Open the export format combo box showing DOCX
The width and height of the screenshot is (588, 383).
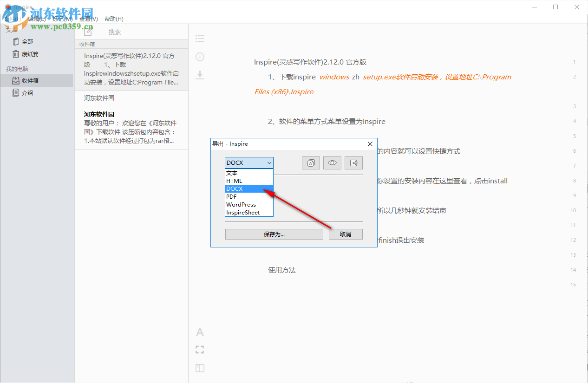point(249,163)
